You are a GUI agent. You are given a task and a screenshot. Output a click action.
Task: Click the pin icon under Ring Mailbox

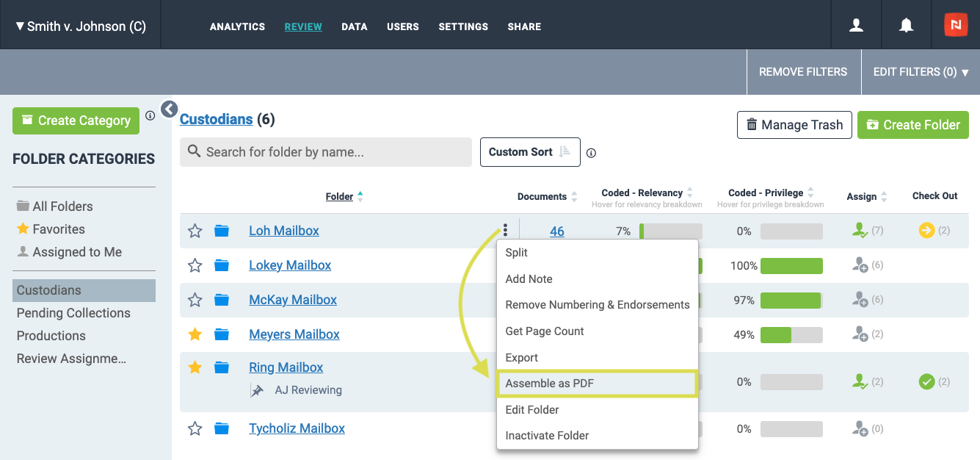[x=257, y=390]
